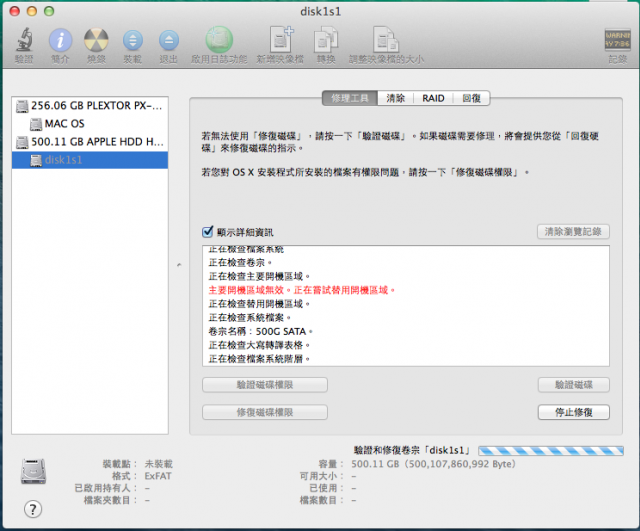The width and height of the screenshot is (640, 531).
Task: Click the volume icon beside disk1s1
Action: (x=36, y=160)
